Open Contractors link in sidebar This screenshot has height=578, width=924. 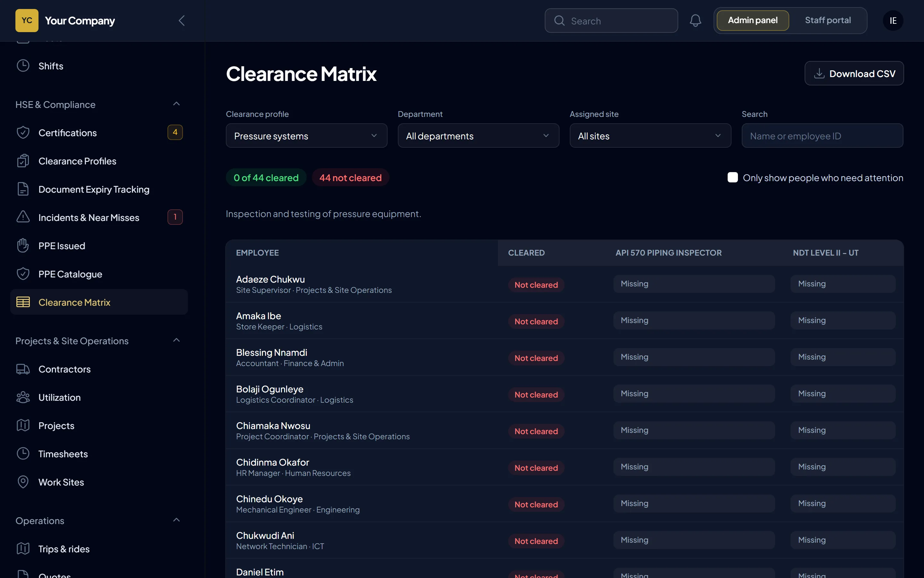(99, 369)
